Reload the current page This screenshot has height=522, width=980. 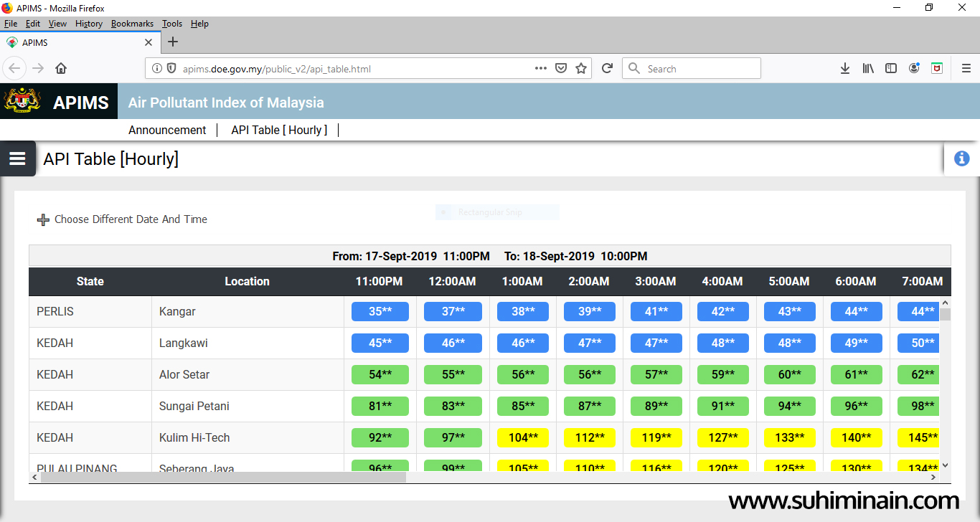click(x=607, y=69)
